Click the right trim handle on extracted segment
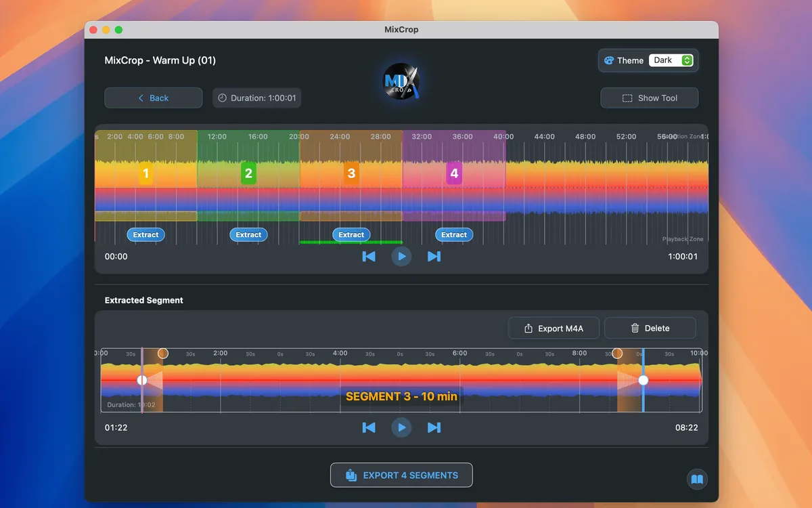The height and width of the screenshot is (508, 812). click(643, 380)
